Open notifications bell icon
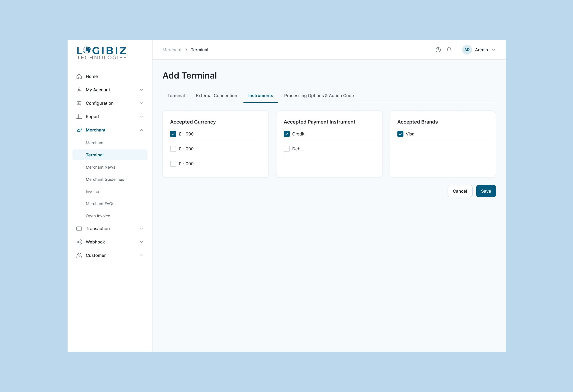Viewport: 573px width, 392px height. click(x=449, y=50)
